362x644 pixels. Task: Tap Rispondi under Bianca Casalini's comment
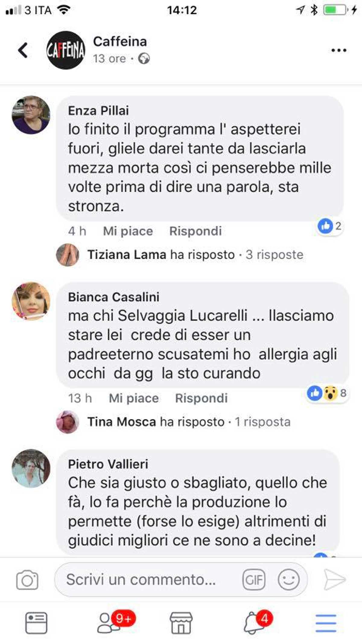201,398
